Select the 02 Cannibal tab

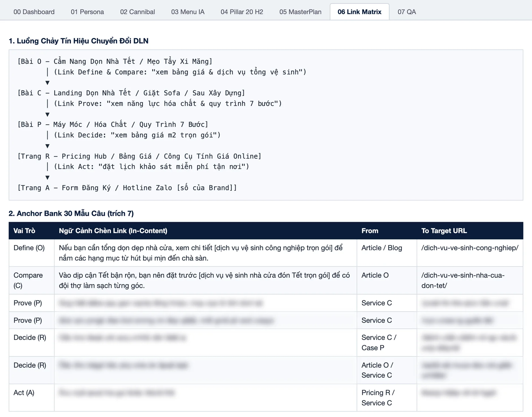(x=138, y=12)
